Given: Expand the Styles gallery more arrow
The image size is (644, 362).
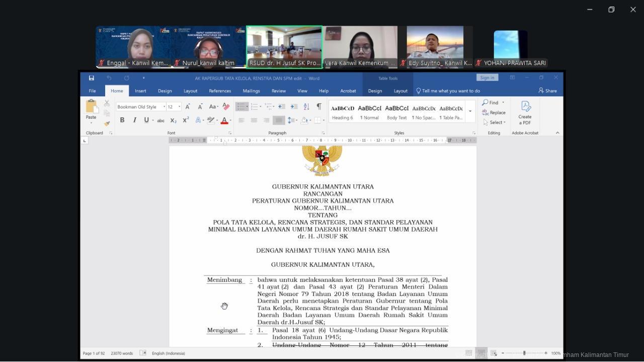Looking at the screenshot, I should point(470,112).
